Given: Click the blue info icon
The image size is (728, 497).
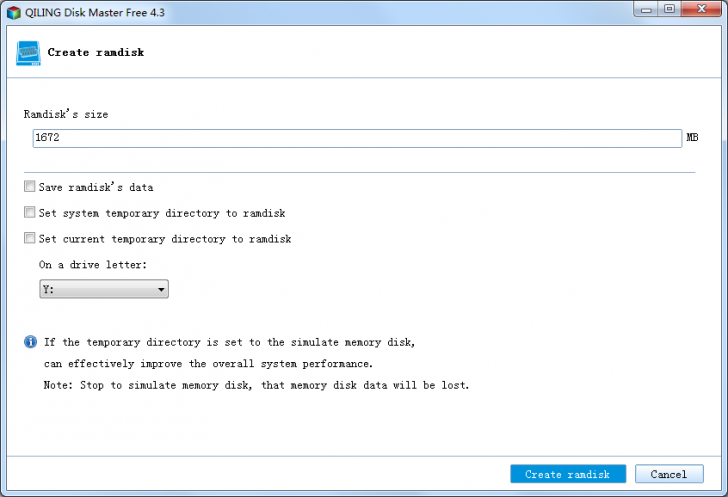Looking at the screenshot, I should pos(30,342).
